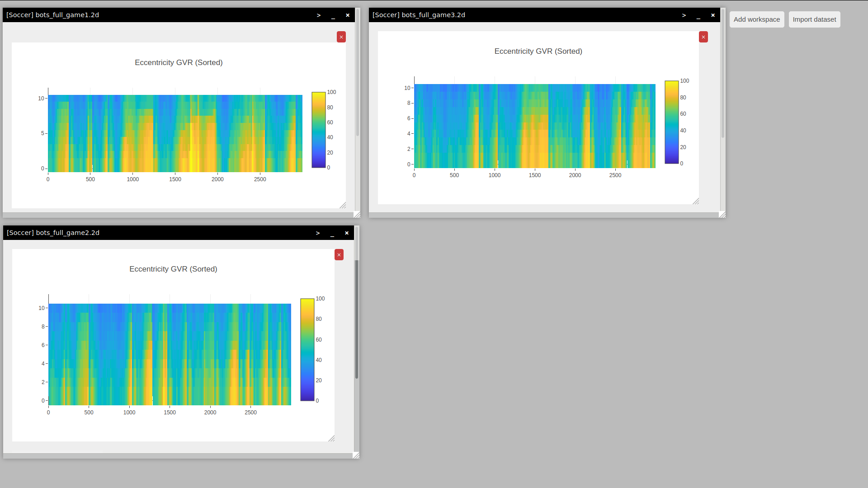Expand the bots_full_game2.2d window menu arrow
Screen dimensions: 868x488
pyautogui.click(x=318, y=233)
